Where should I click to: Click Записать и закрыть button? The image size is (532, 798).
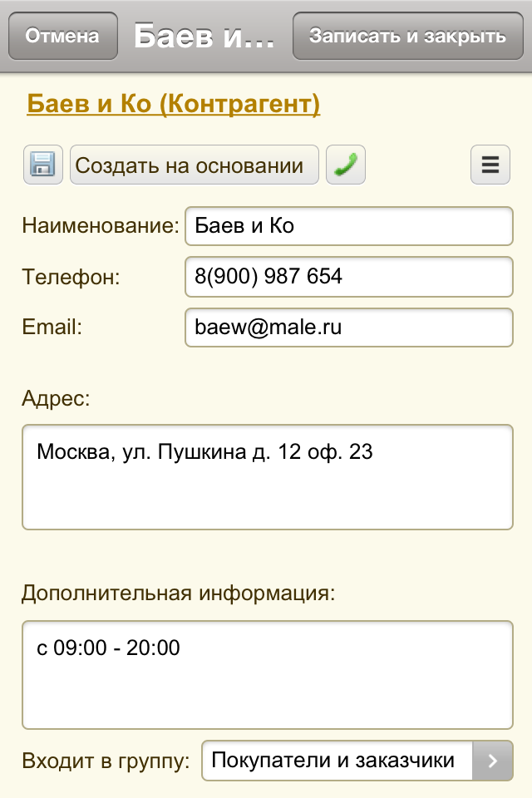(408, 36)
